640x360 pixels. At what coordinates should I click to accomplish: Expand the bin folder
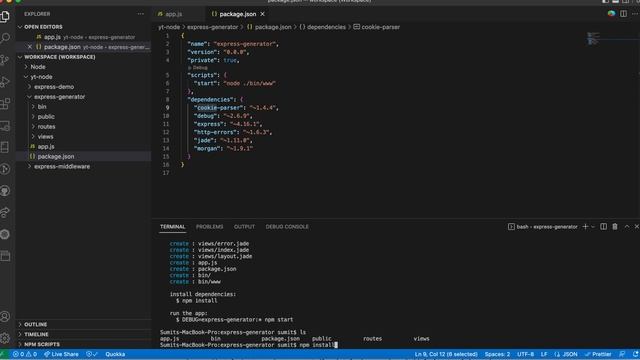[42, 107]
